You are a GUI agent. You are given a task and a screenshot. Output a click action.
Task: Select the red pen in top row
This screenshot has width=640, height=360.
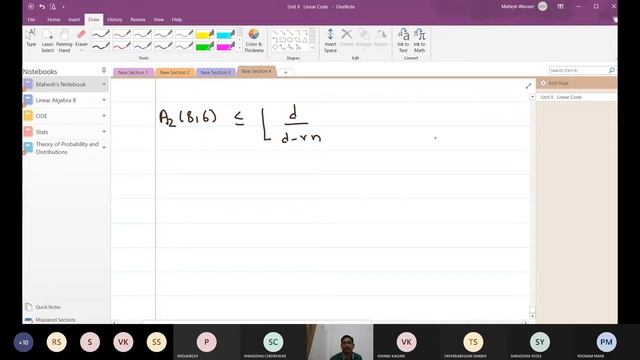[x=121, y=34]
